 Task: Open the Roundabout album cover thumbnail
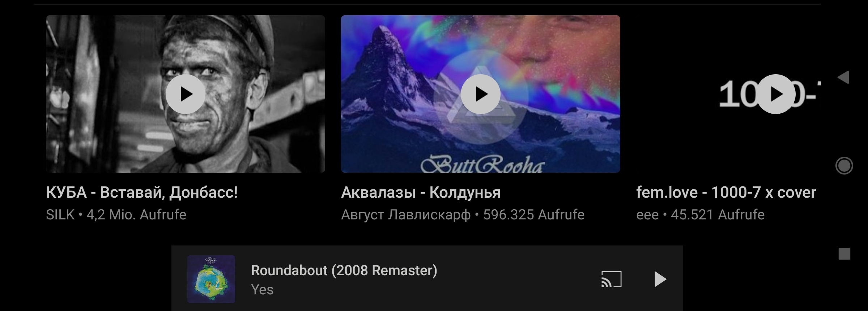pyautogui.click(x=211, y=279)
